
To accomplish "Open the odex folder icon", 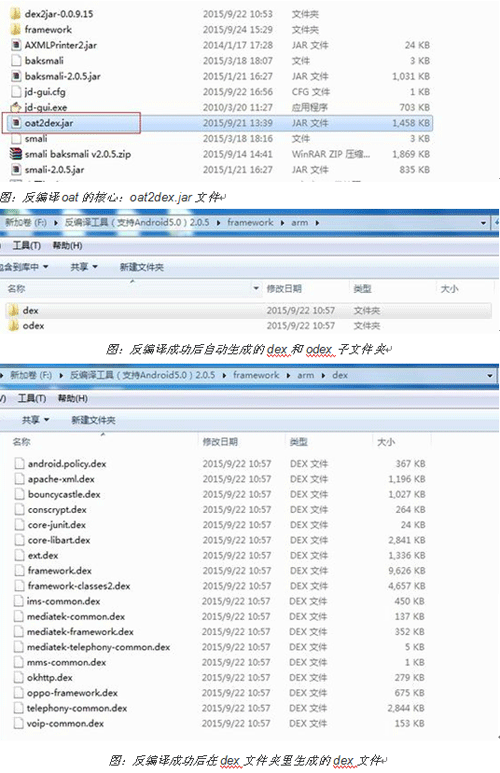I will click(14, 325).
